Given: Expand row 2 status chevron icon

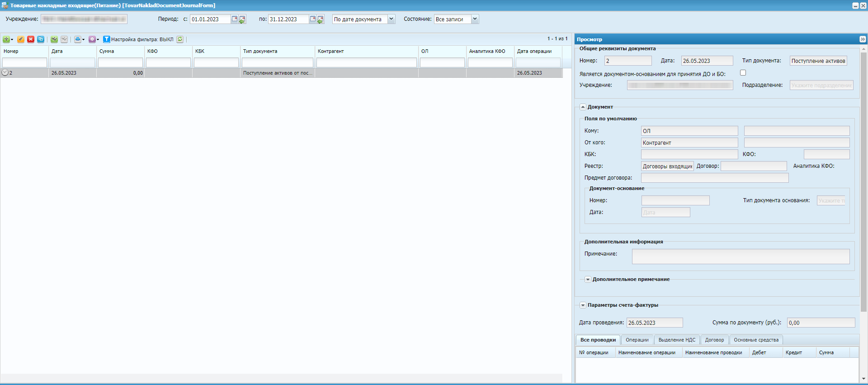Looking at the screenshot, I should coord(5,72).
